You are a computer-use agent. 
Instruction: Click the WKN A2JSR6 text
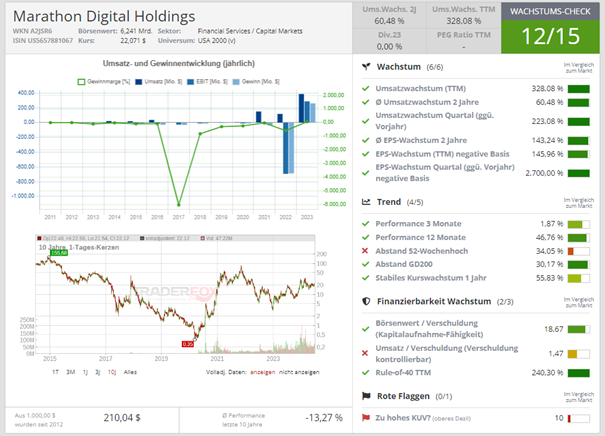(32, 31)
